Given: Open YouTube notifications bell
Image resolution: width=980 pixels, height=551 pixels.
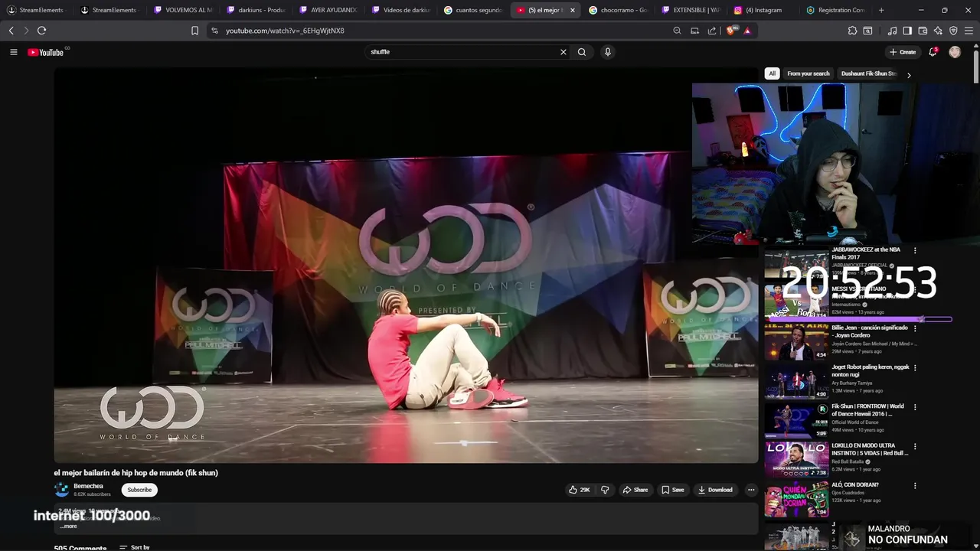Looking at the screenshot, I should 933,52.
